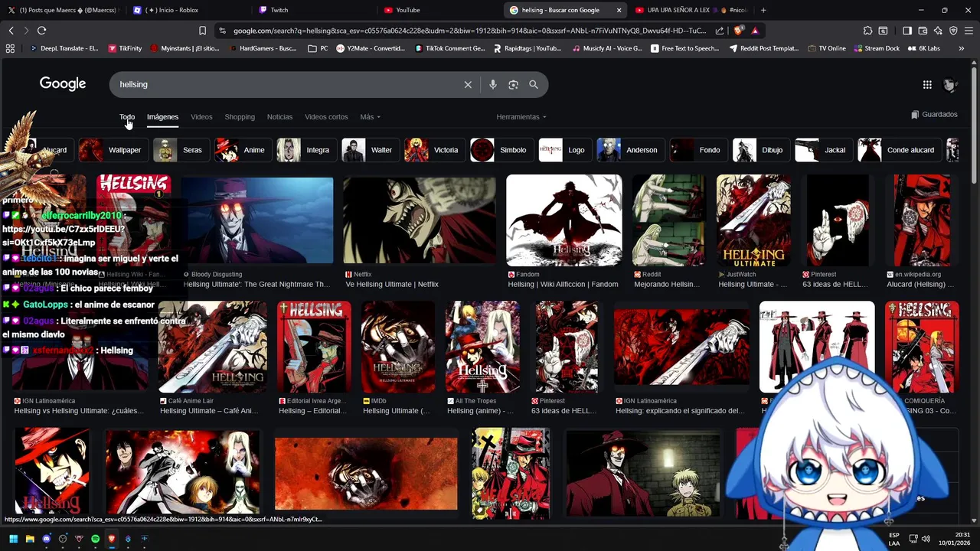The height and width of the screenshot is (551, 980).
Task: Open the Brave VPN shield icon
Action: point(953,31)
